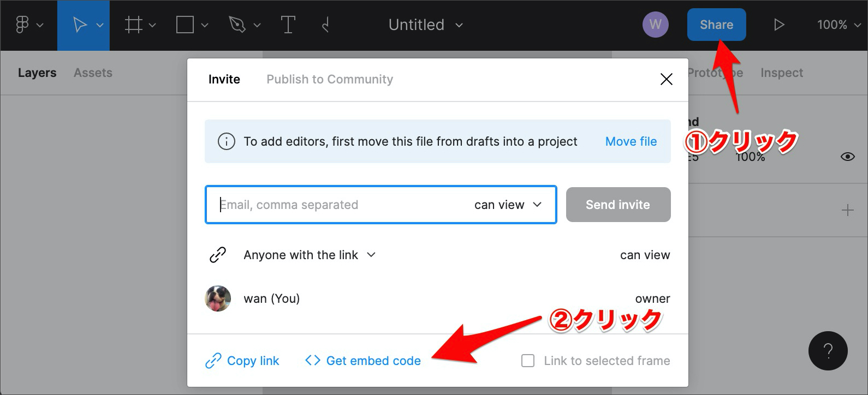Enable Link to selected frame checkbox
The height and width of the screenshot is (395, 868).
pos(528,361)
